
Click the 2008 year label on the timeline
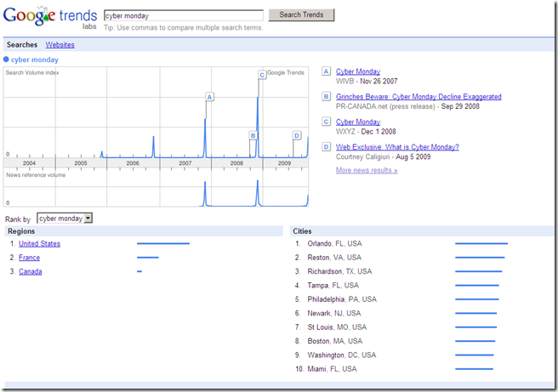click(x=236, y=163)
